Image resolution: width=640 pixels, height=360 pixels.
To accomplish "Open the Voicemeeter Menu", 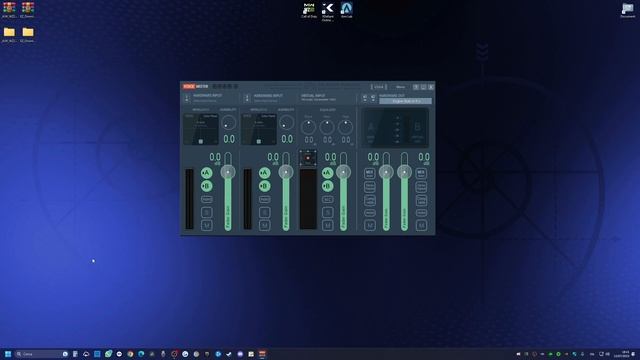I will click(x=400, y=87).
